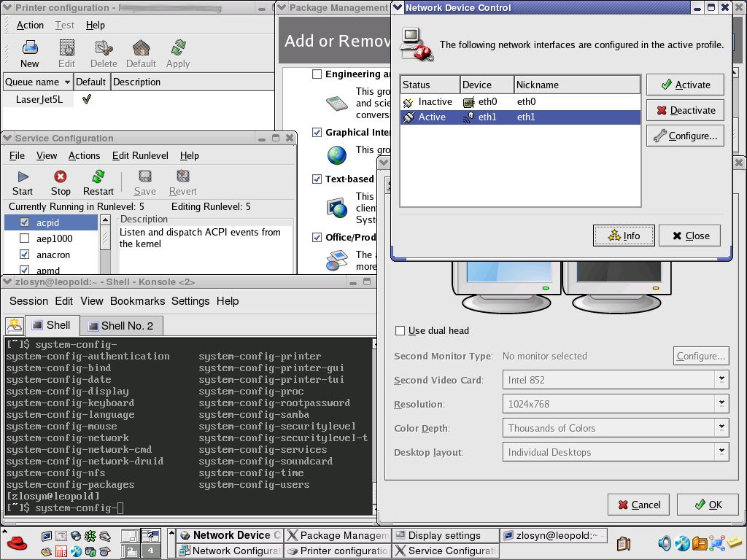Uncheck the Graphical Internet package group
747x560 pixels.
tap(317, 133)
